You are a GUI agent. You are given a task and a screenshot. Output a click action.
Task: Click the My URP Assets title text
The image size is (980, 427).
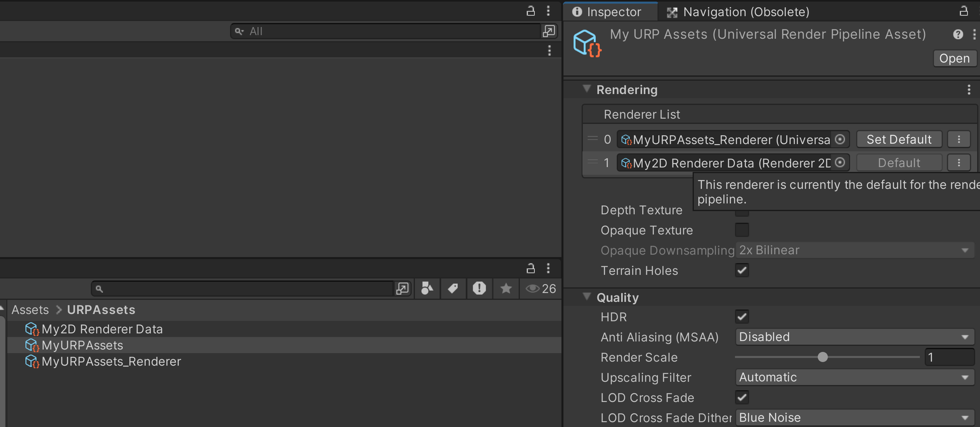click(768, 34)
